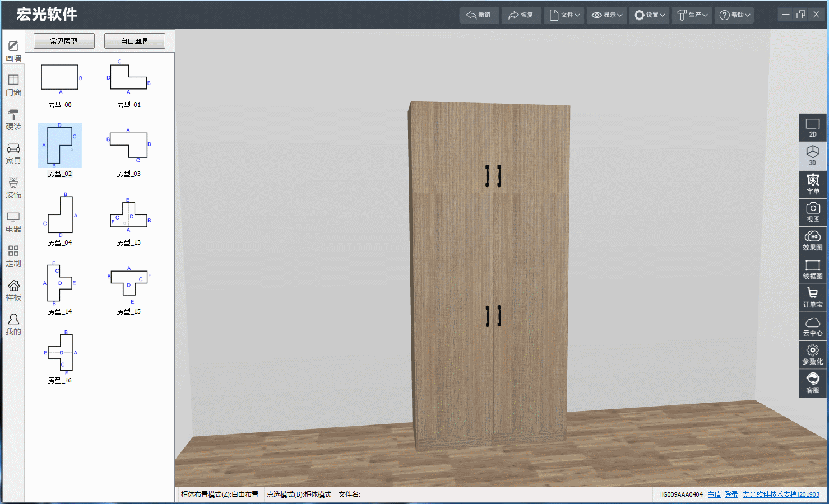Image resolution: width=829 pixels, height=504 pixels.
Task: Open the 显示 display dropdown menu
Action: pos(606,15)
